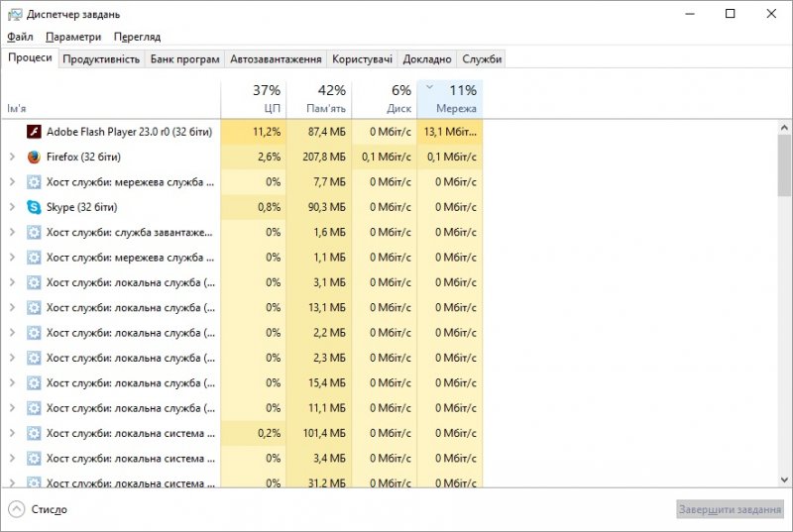This screenshot has height=532, width=793.
Task: Maximize the Task Manager window
Action: [x=730, y=14]
